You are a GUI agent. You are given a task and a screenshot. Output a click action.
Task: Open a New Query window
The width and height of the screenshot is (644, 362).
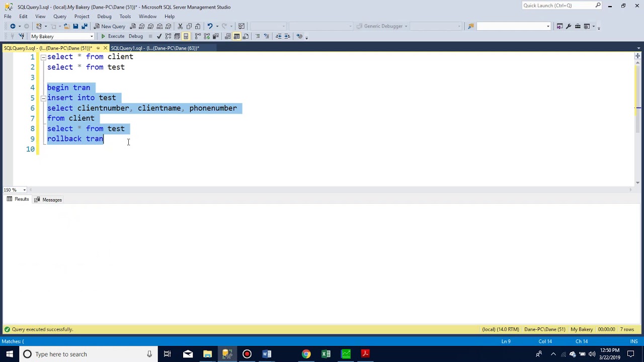109,26
